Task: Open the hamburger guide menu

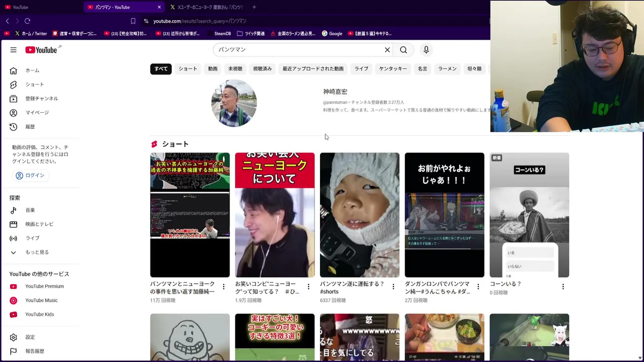Action: tap(14, 50)
